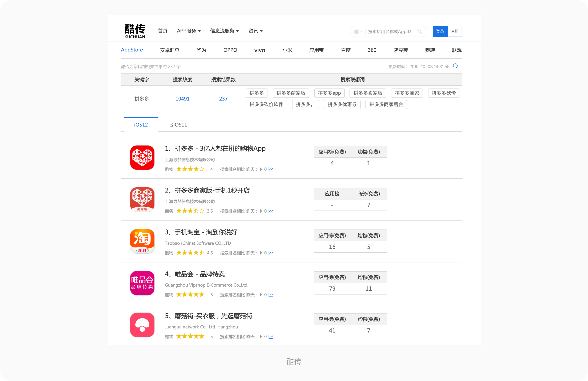Open the Pinduoduo app icon
Screen dimensions: 588x381
pyautogui.click(x=142, y=158)
